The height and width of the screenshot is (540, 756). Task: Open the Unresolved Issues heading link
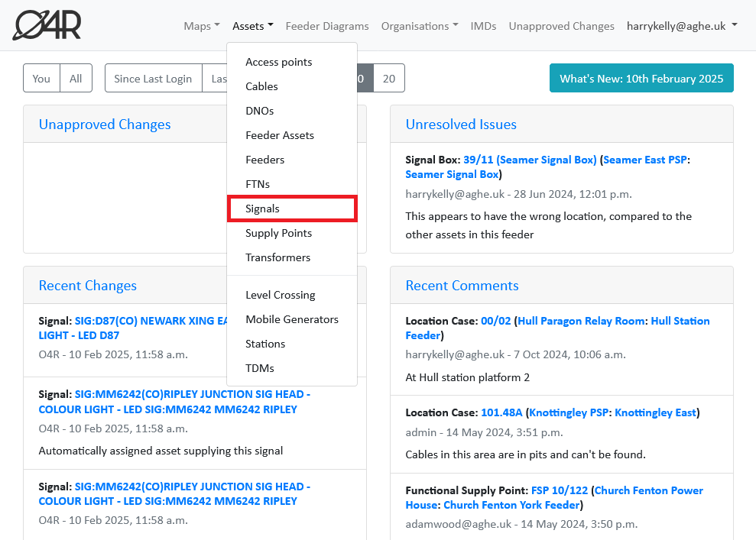click(x=461, y=124)
